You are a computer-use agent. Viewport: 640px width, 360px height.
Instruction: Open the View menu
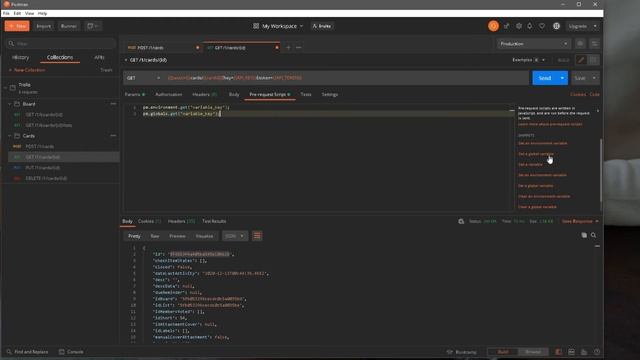tap(29, 13)
